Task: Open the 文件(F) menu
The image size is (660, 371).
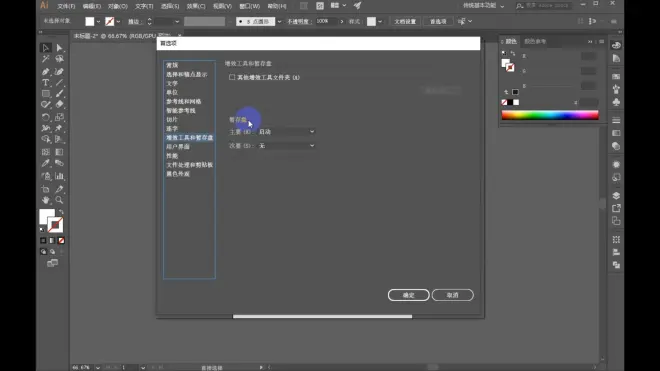Action: [66, 6]
